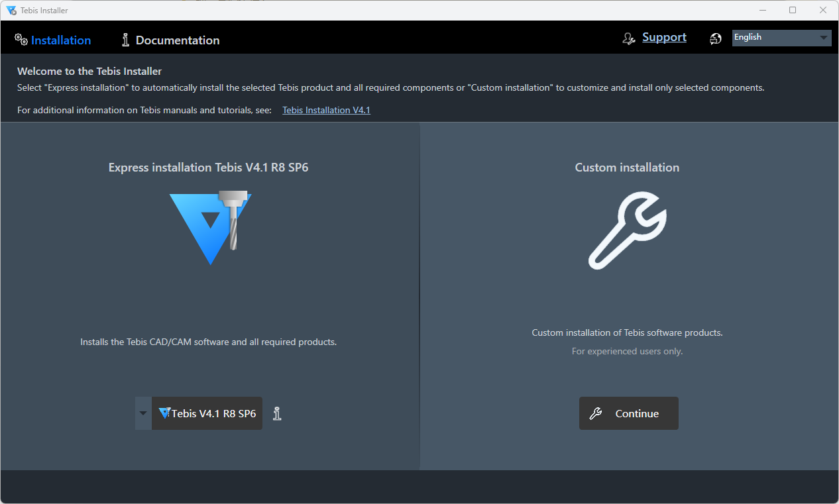Click the 'Custom installation' heading

coord(628,168)
